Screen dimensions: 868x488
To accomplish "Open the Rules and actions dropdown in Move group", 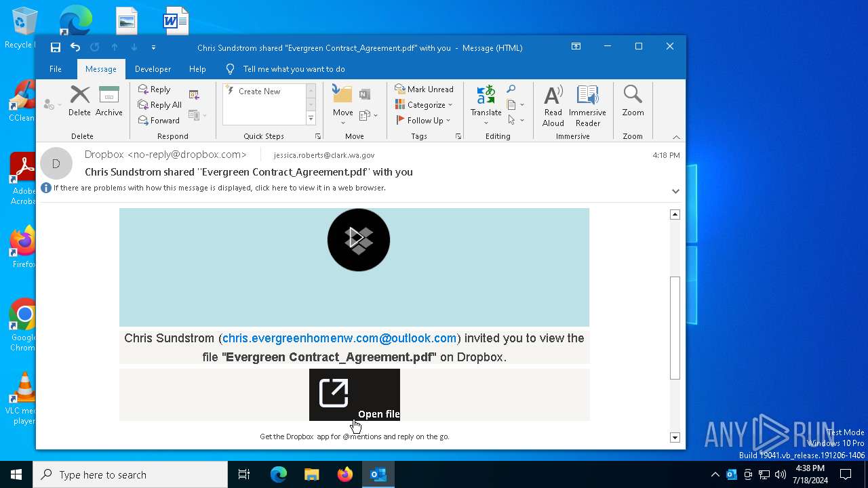I will coord(368,115).
